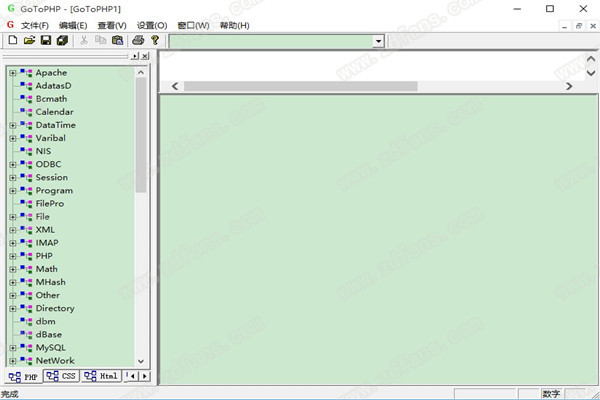This screenshot has height=400, width=600.
Task: Click the Save All toolbar icon
Action: [62, 40]
